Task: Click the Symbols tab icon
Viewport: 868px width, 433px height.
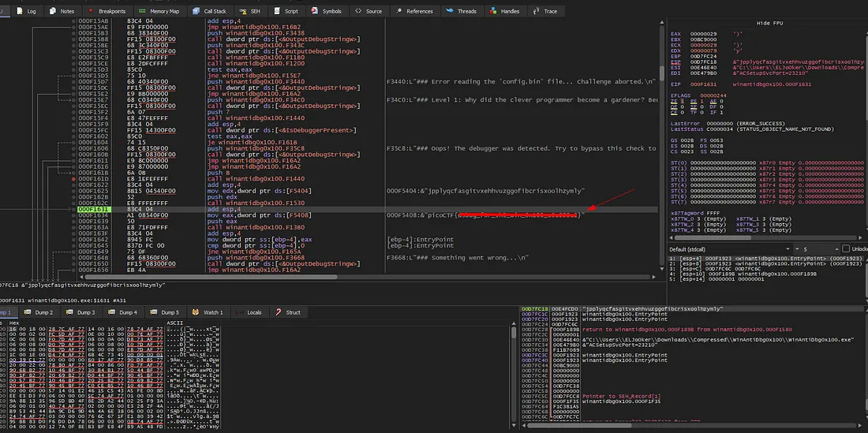Action: pyautogui.click(x=316, y=11)
